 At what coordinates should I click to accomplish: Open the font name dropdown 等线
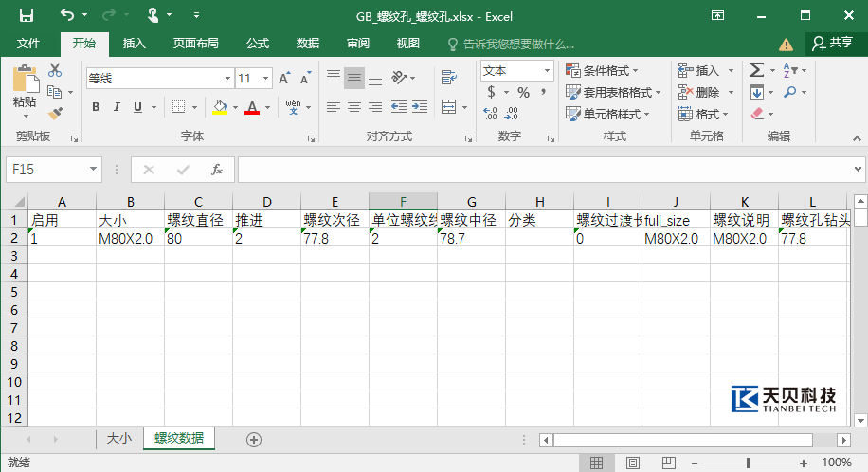point(227,79)
